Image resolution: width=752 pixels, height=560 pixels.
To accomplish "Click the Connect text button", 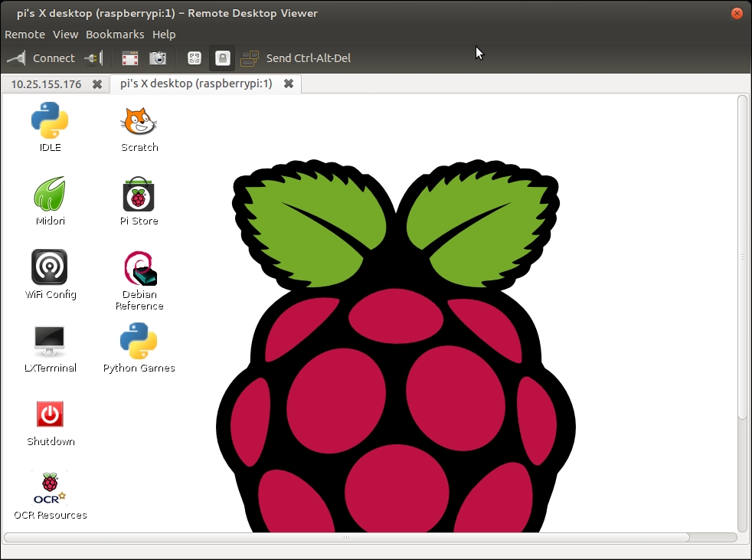I will coord(54,58).
